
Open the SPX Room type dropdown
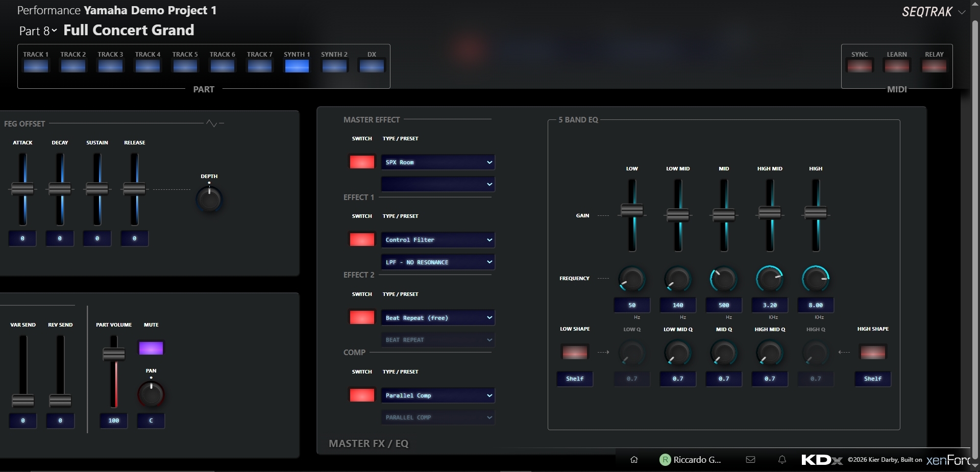click(x=437, y=162)
